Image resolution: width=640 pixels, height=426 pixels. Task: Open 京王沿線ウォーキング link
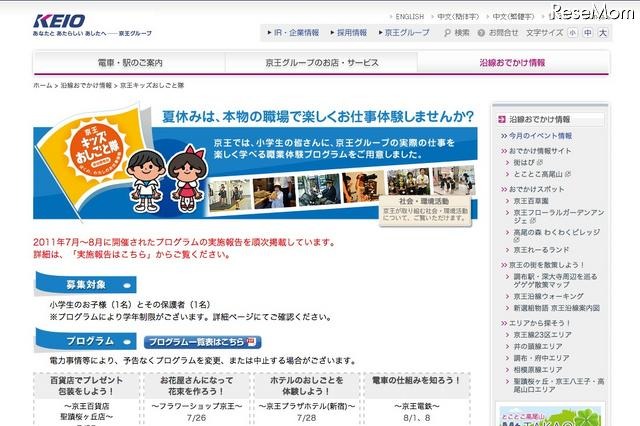coord(548,296)
